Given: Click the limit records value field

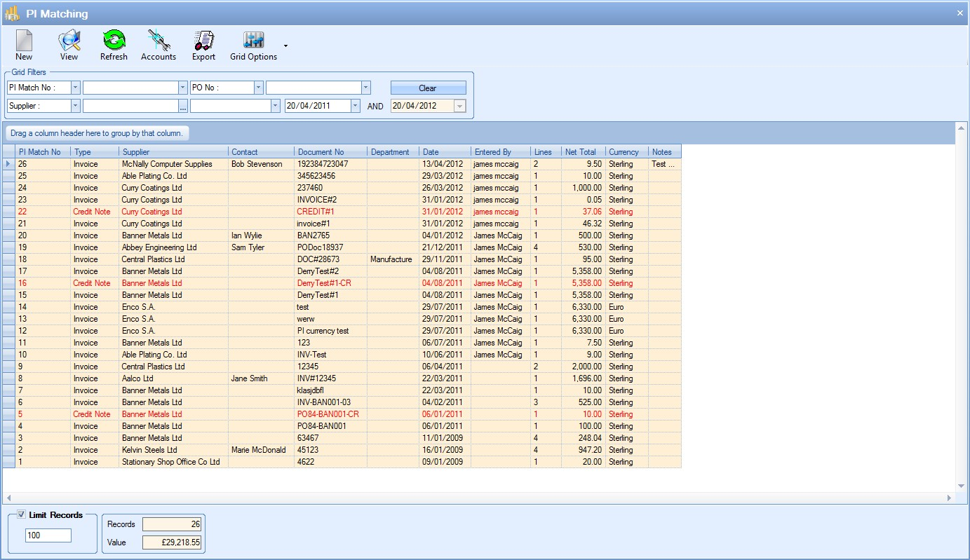Looking at the screenshot, I should point(48,535).
